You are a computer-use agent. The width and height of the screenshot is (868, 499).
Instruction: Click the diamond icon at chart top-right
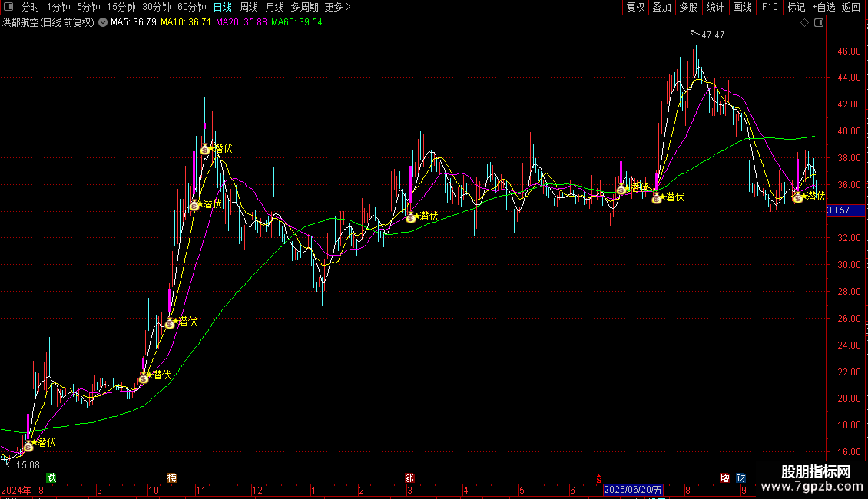tap(804, 23)
